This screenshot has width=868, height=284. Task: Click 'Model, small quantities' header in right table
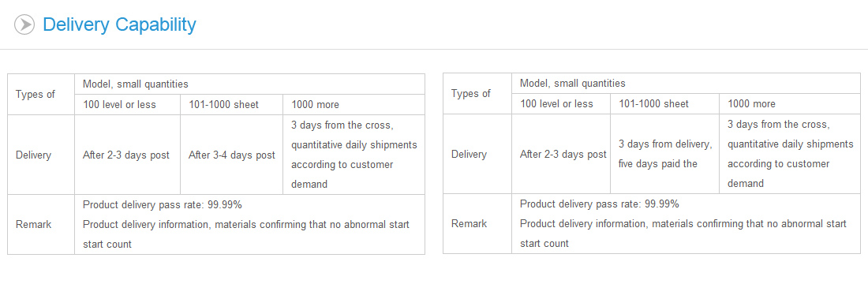686,84
